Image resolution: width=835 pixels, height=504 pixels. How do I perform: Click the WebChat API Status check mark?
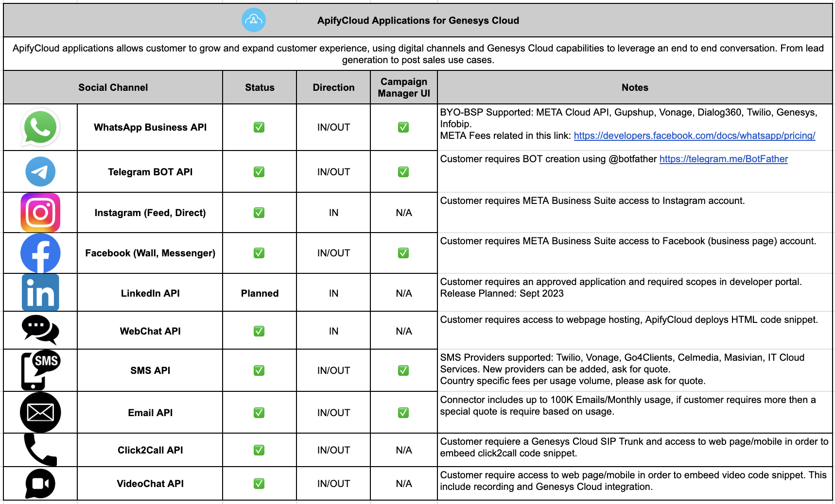coord(259,331)
